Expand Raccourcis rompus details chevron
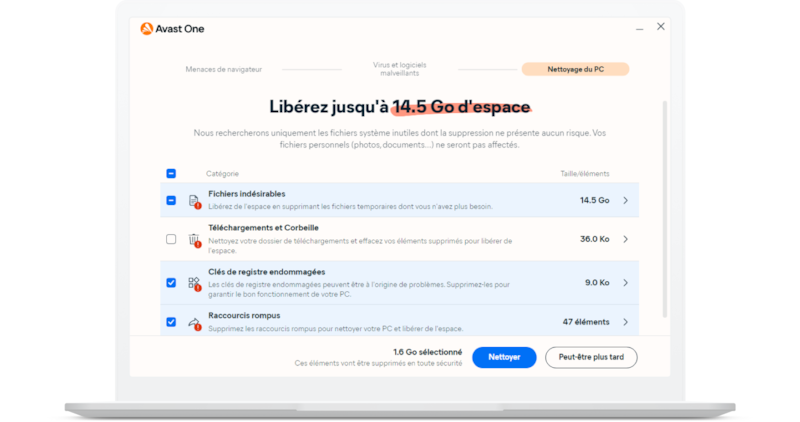Image resolution: width=800 pixels, height=422 pixels. click(626, 322)
